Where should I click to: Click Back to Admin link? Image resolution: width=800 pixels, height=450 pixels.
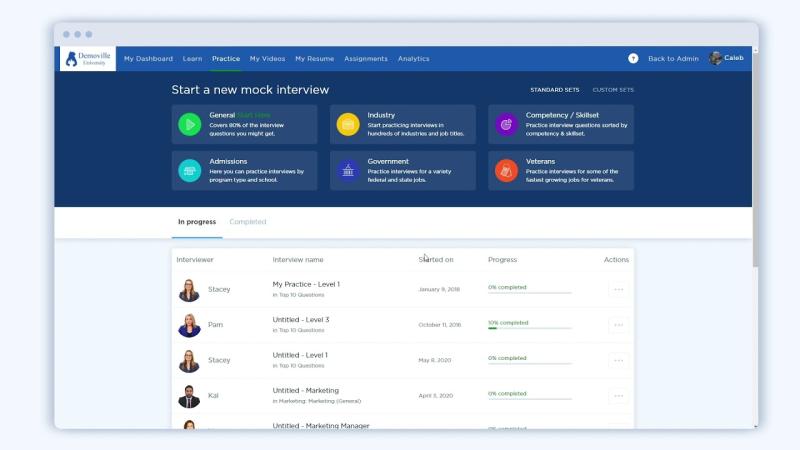(673, 59)
